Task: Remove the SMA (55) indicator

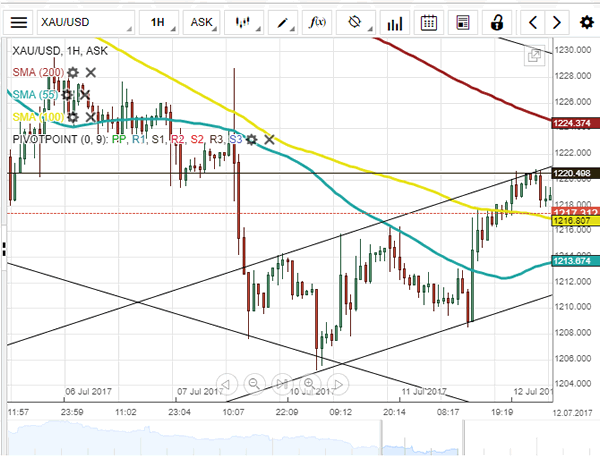Action: click(85, 94)
